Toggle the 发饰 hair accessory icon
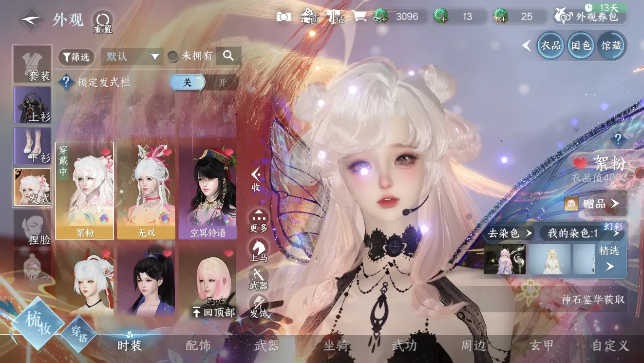 [258, 306]
